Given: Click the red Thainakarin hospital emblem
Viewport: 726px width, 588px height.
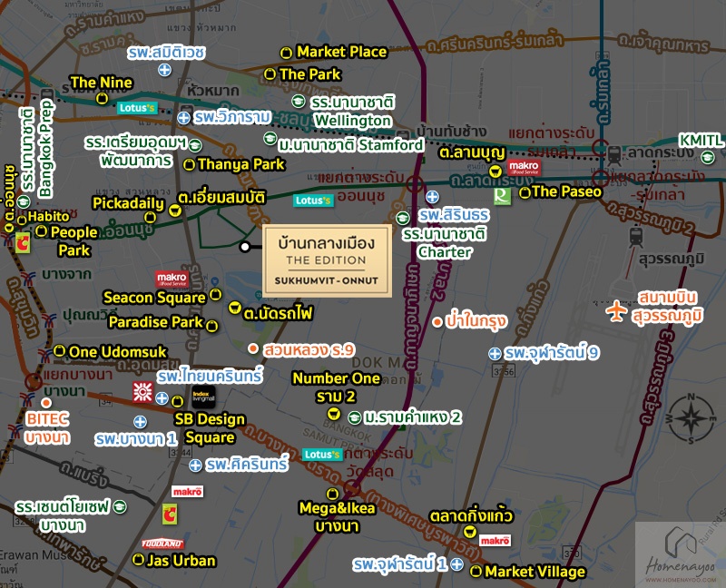Looking at the screenshot, I should pos(142,392).
